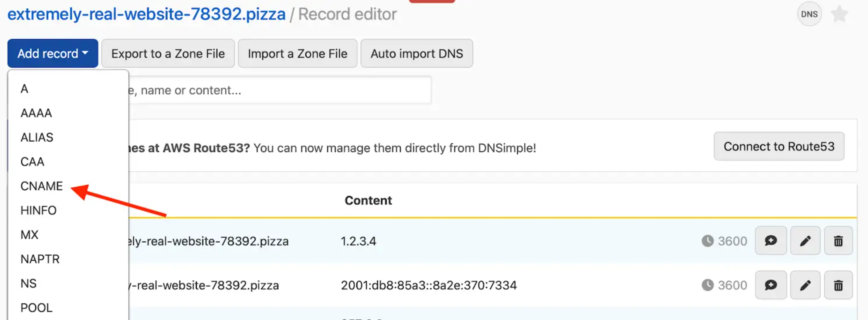Screen dimensions: 868x320
Task: Click the comment bubble on the AAAA record row
Action: 771,285
